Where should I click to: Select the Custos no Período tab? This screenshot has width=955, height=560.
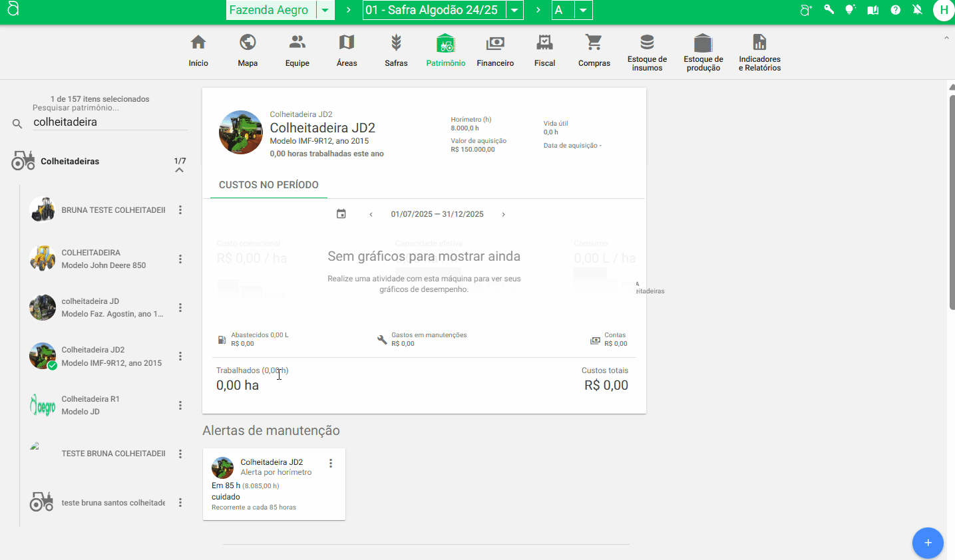(x=268, y=185)
